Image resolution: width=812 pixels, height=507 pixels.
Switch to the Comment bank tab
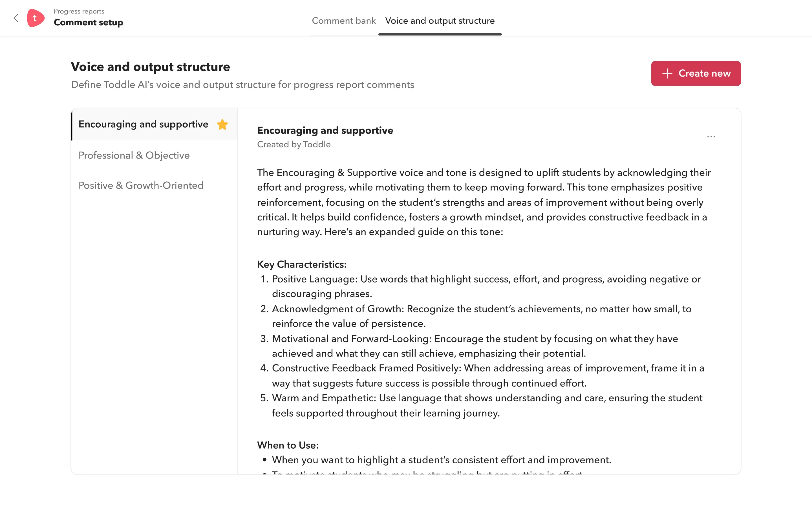(x=344, y=21)
